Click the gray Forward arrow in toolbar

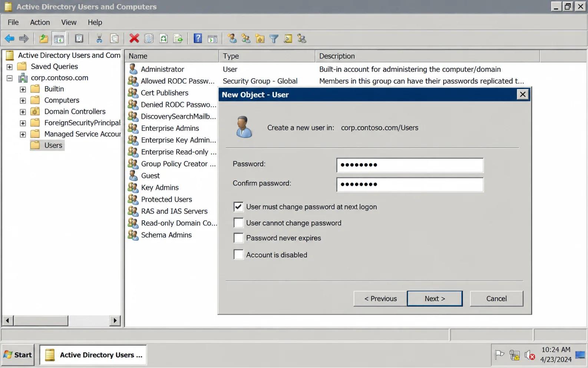pos(24,39)
